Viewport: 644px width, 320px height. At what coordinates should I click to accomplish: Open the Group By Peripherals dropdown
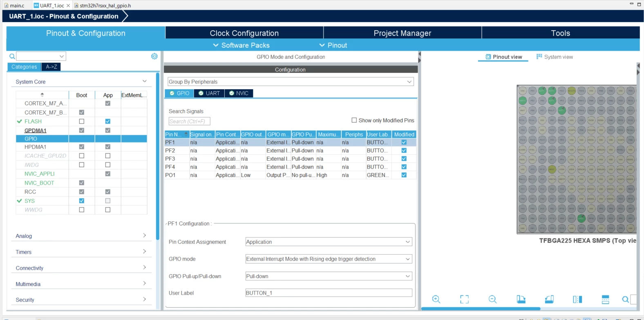point(291,82)
